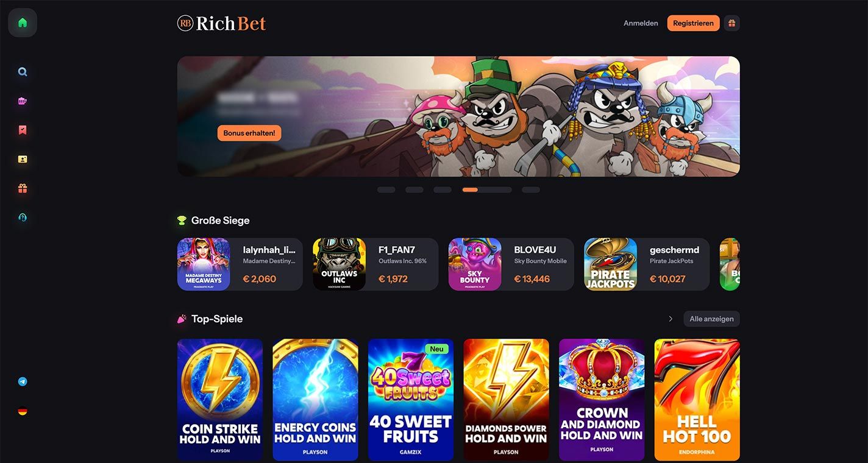
Task: Open the Sky Bounty big win card
Action: (x=511, y=264)
